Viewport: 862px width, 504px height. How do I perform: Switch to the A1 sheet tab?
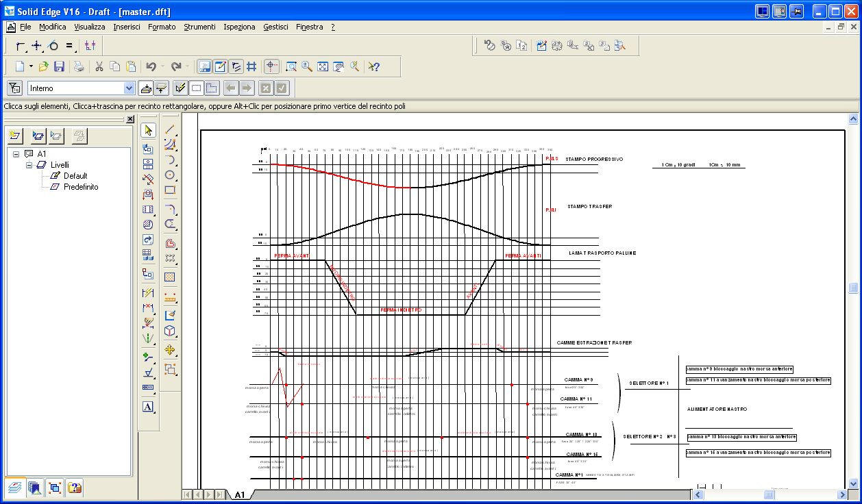[240, 494]
